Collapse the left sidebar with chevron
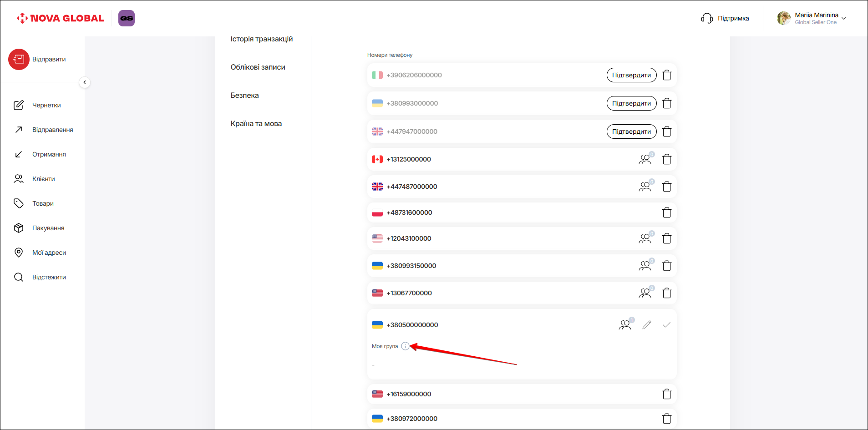The width and height of the screenshot is (868, 430). coord(85,82)
